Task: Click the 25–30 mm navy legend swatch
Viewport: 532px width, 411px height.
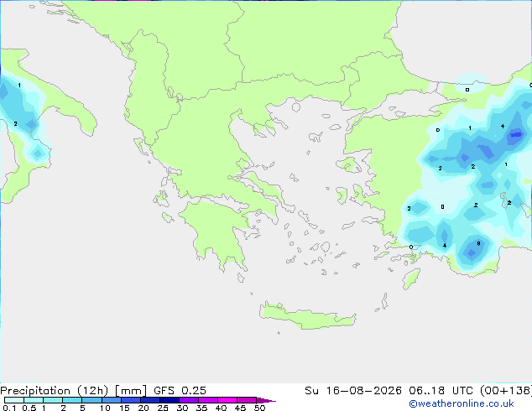Action: pyautogui.click(x=170, y=400)
